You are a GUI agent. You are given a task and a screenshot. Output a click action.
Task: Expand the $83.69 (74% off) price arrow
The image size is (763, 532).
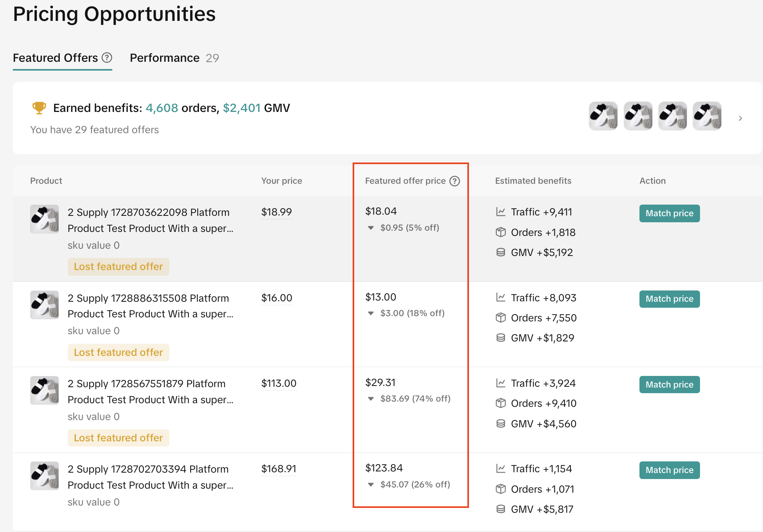(371, 399)
